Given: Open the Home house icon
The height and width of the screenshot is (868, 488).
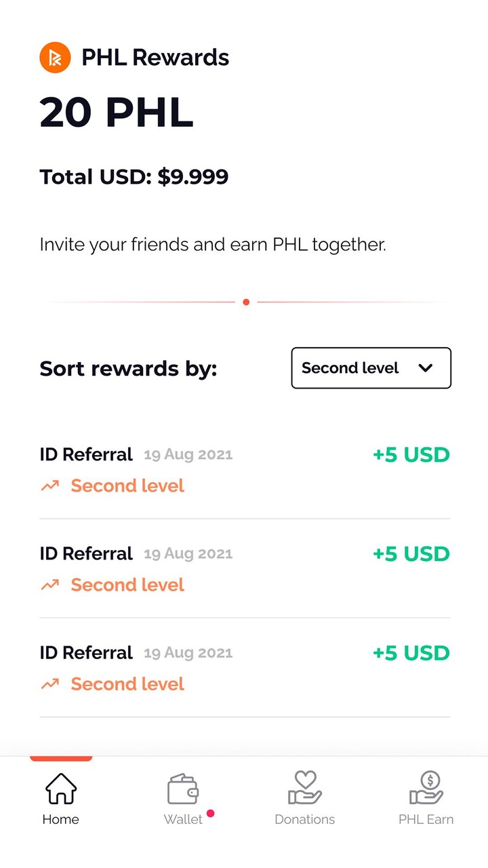Looking at the screenshot, I should [x=61, y=789].
